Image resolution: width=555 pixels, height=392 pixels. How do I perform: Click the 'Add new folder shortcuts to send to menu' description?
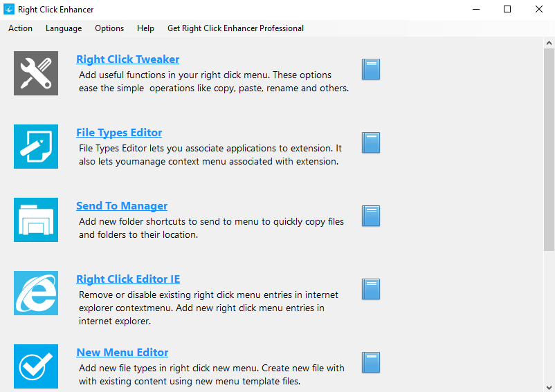pos(211,228)
